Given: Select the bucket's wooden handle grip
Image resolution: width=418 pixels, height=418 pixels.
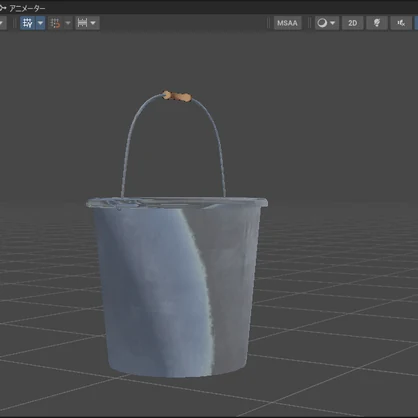Looking at the screenshot, I should tap(177, 96).
